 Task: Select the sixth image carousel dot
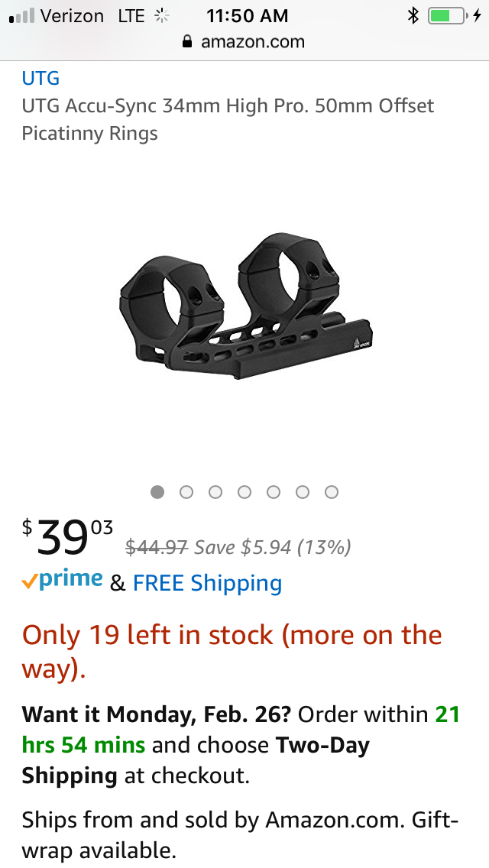click(303, 491)
